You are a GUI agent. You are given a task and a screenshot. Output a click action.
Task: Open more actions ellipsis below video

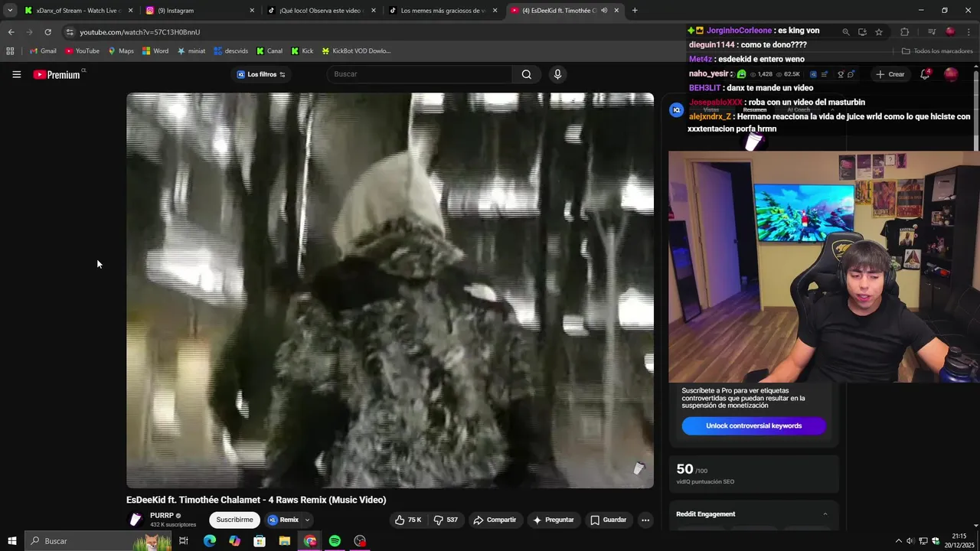pos(645,520)
